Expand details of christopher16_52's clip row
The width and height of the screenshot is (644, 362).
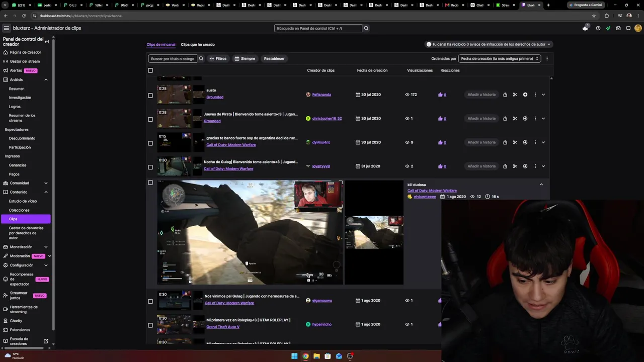[543, 119]
